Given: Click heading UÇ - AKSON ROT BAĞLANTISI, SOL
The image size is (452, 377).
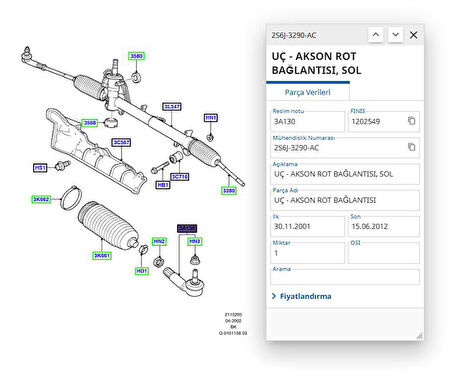Looking at the screenshot, I should click(316, 63).
